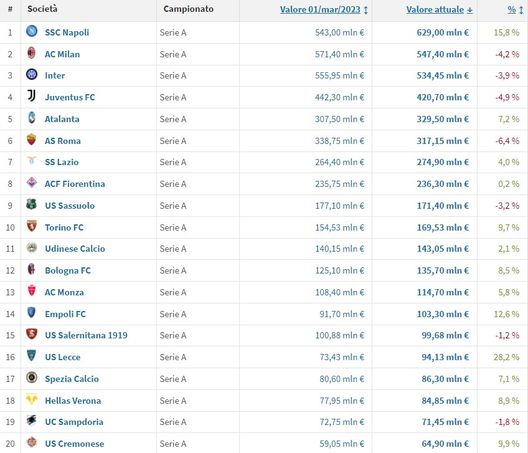Open the AC Milan team link
This screenshot has height=453, width=528.
click(x=62, y=55)
